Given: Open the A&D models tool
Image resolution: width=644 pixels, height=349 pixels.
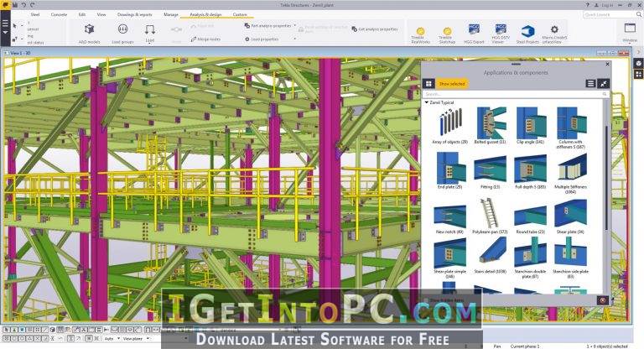Looking at the screenshot, I should [x=89, y=31].
